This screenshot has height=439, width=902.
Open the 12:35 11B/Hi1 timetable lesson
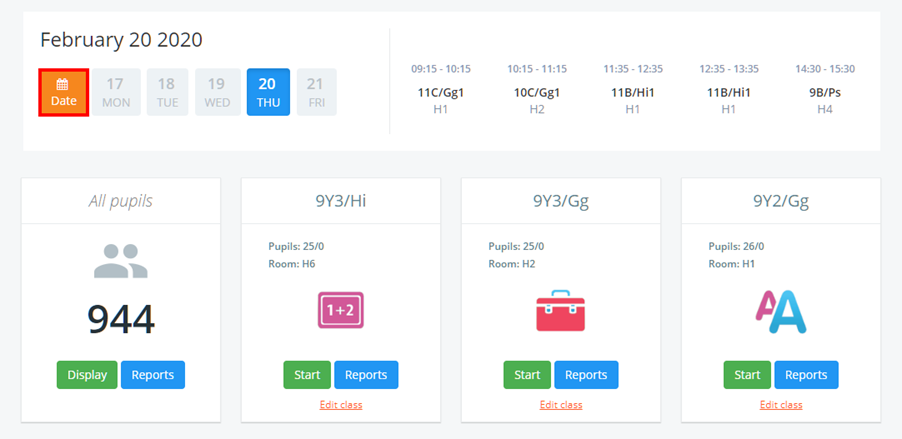(729, 89)
